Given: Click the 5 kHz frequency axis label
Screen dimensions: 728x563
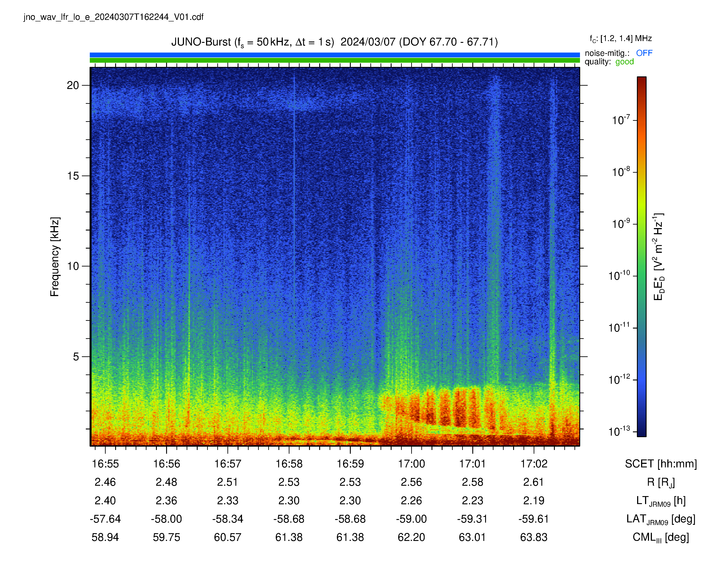Looking at the screenshot, I should tap(76, 357).
